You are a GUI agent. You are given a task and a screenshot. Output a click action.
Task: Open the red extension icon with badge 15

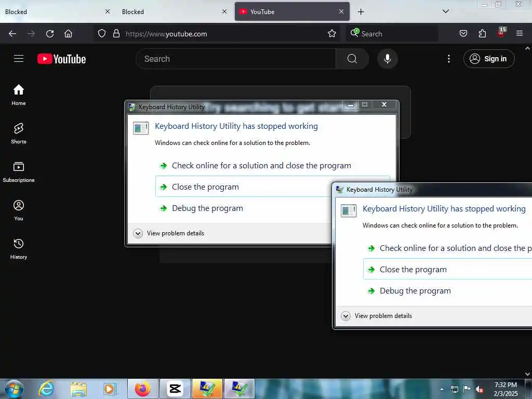(501, 33)
